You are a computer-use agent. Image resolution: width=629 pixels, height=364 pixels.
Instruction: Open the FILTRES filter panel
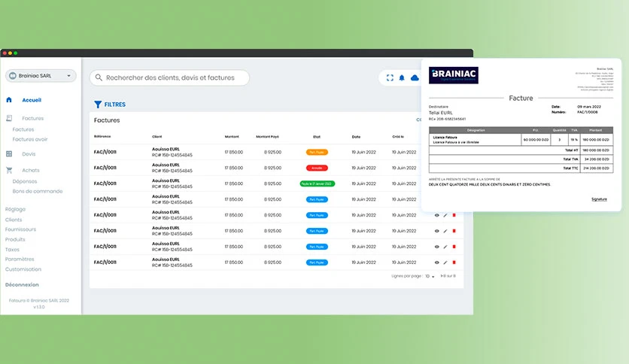pyautogui.click(x=110, y=105)
